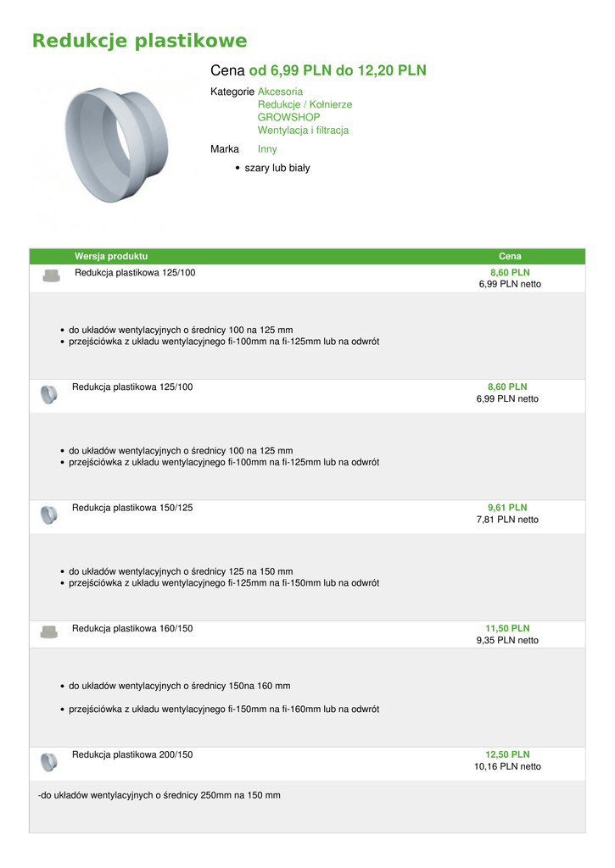Click the Redukcja plastikowa 160/150 thumbnail icon
The image size is (615, 868).
click(x=50, y=632)
